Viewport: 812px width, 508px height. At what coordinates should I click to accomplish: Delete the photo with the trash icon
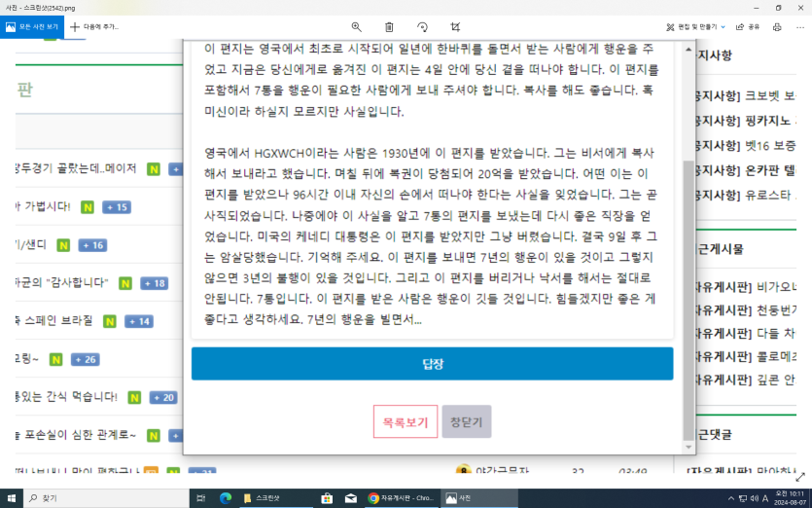tap(389, 27)
